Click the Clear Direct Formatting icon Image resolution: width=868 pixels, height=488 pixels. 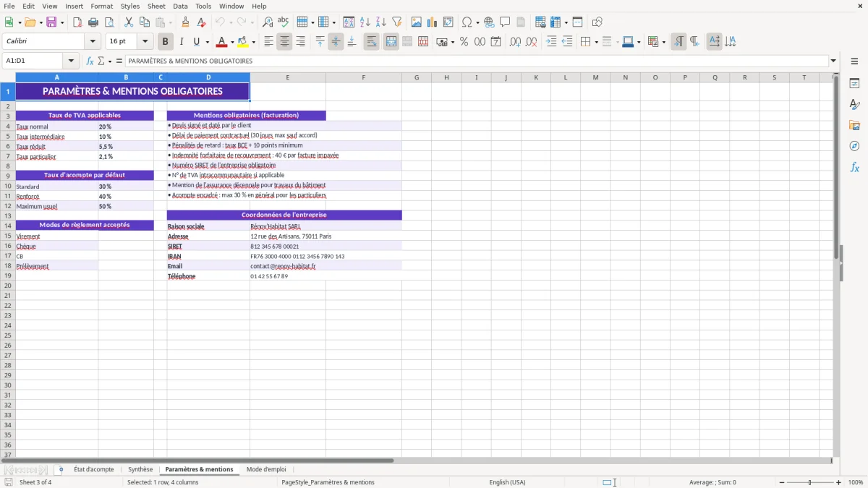pyautogui.click(x=201, y=22)
